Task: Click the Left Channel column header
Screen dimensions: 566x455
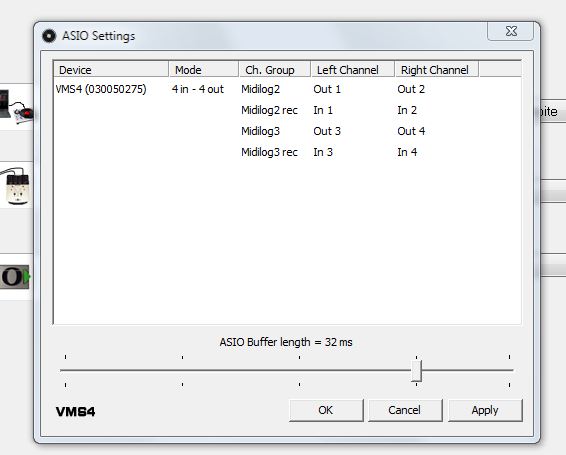Action: tap(352, 69)
